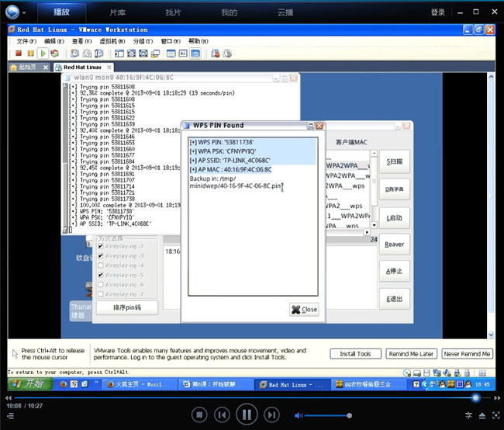Click the VMware view scroll-up arrow
This screenshot has width=504, height=430.
tap(491, 77)
